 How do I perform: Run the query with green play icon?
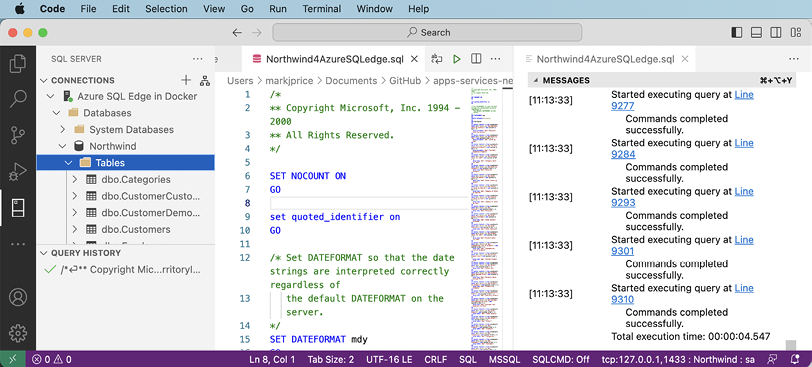tap(456, 59)
